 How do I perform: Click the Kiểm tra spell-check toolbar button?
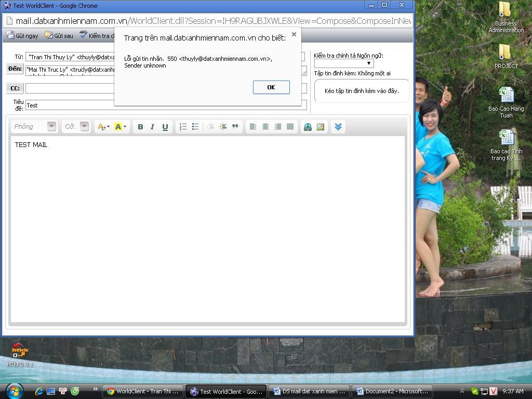click(x=97, y=36)
